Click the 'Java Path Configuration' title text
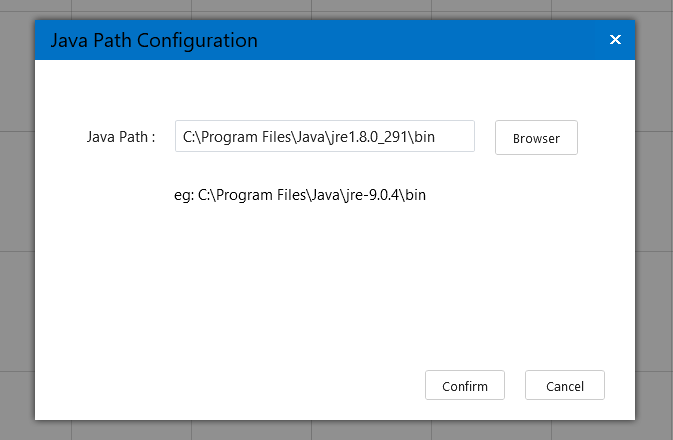 [154, 40]
